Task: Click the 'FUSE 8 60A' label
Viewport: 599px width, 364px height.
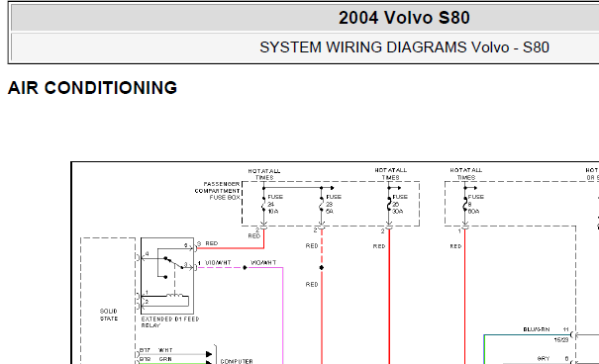Action: [475, 204]
